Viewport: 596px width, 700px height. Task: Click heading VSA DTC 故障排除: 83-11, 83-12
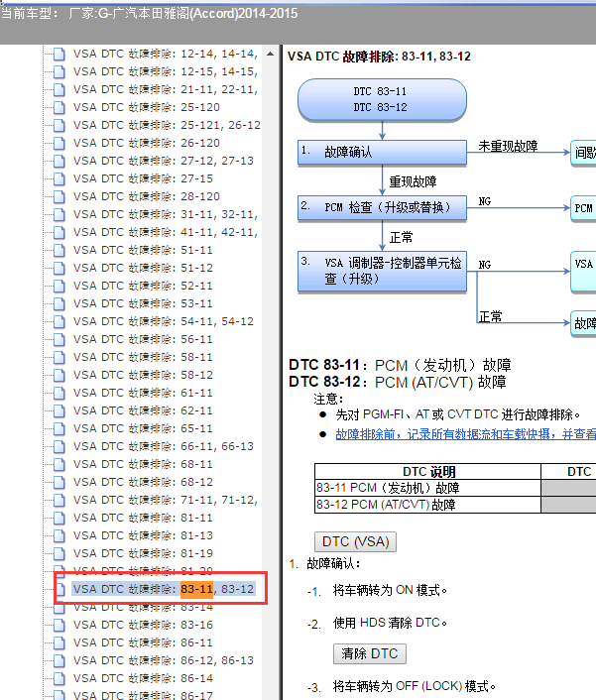[379, 57]
